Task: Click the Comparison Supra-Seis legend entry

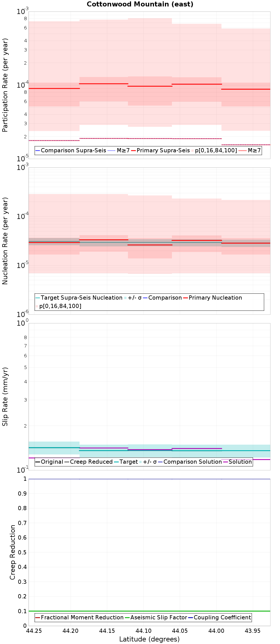Action: click(71, 150)
